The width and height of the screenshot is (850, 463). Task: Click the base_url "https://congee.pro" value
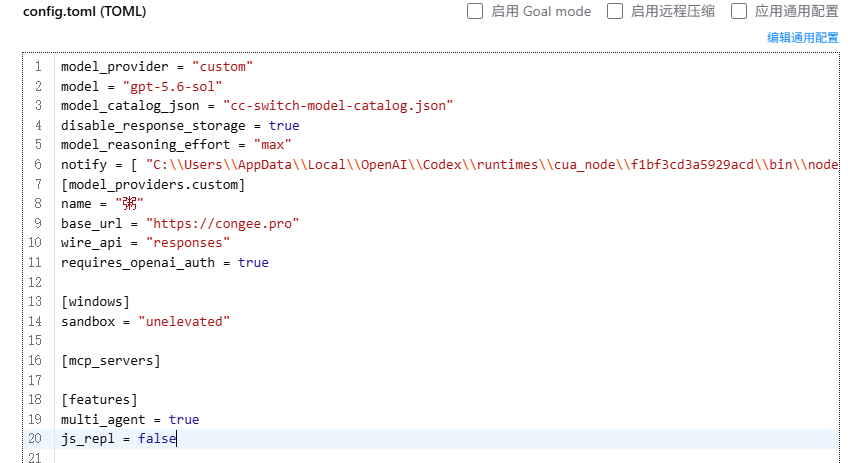pyautogui.click(x=222, y=223)
